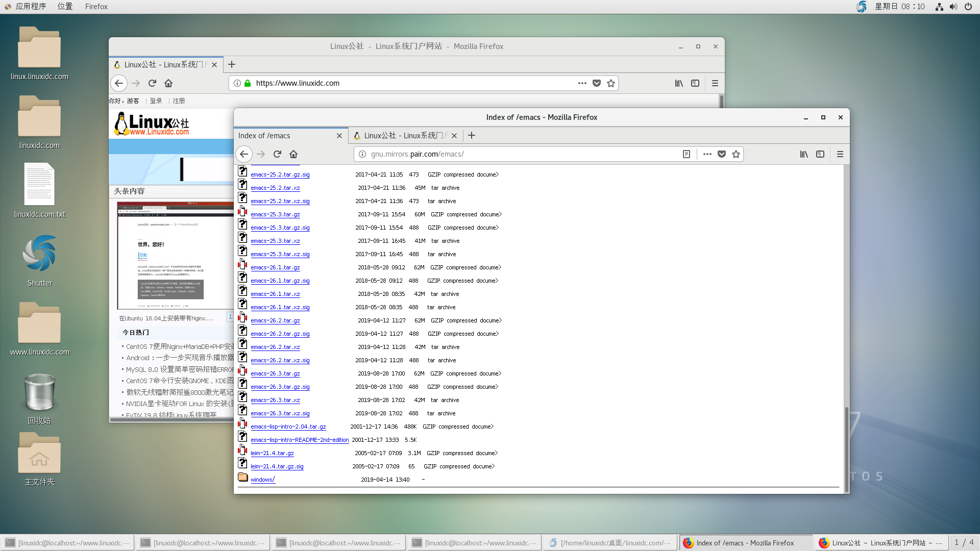This screenshot has height=551, width=980.
Task: Open workspace switcher 1 / 4
Action: [964, 543]
